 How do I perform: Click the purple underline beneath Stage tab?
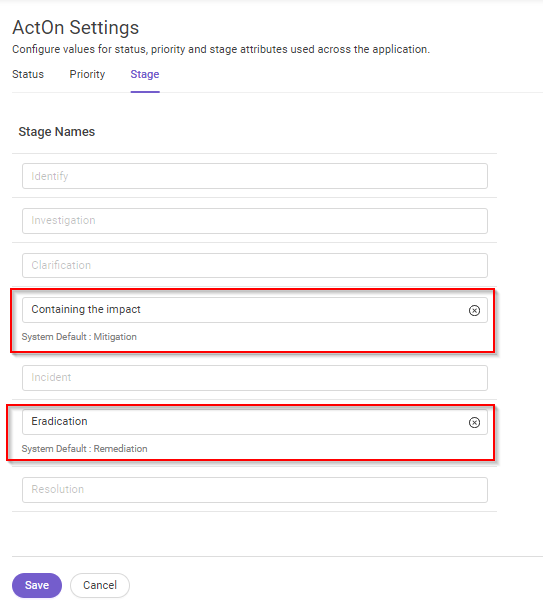145,92
